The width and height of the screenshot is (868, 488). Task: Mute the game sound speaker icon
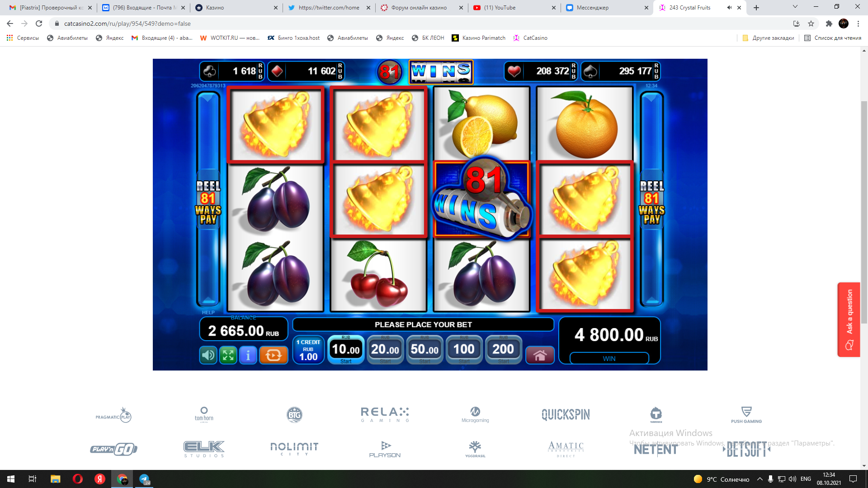[208, 356]
